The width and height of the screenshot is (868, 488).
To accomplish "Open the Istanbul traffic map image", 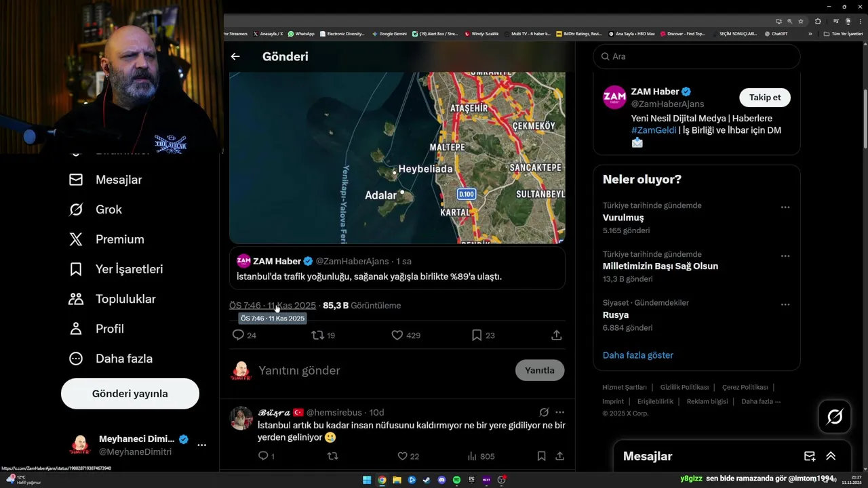I will point(397,157).
